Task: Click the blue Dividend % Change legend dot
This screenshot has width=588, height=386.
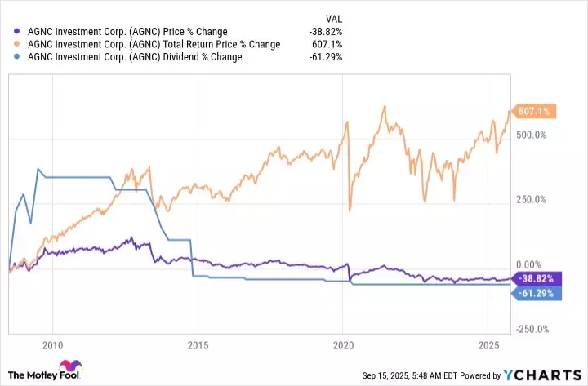Action: [8, 56]
